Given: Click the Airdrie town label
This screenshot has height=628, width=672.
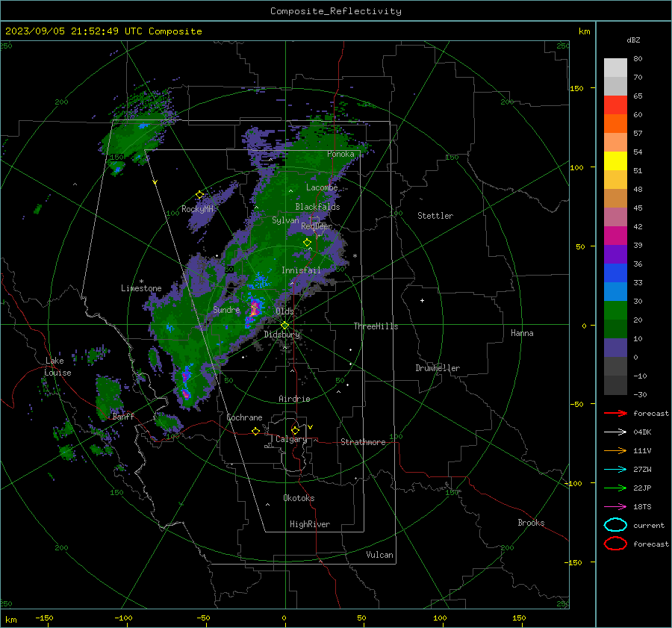Looking at the screenshot, I should (x=294, y=399).
